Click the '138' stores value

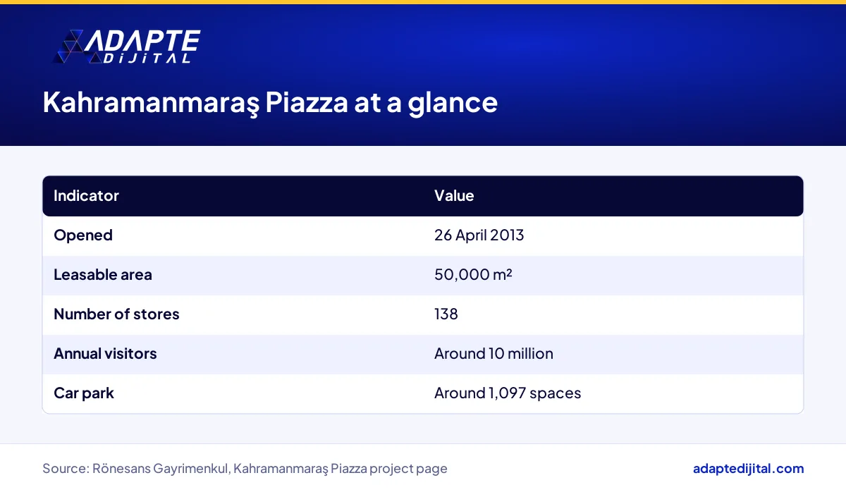pyautogui.click(x=446, y=314)
